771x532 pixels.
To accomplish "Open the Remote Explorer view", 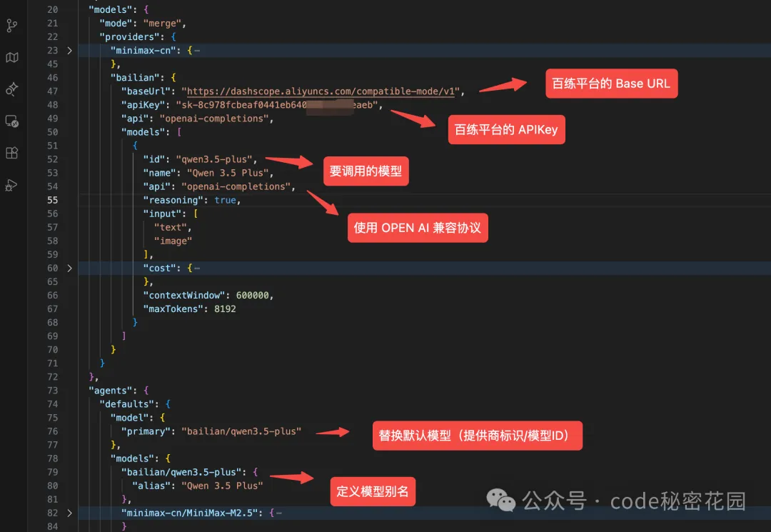I will (x=12, y=121).
